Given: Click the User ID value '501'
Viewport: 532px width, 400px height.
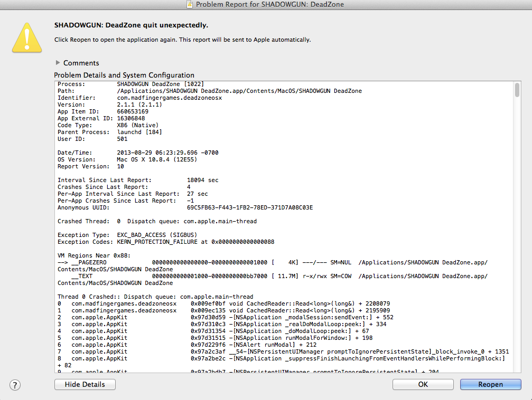Looking at the screenshot, I should (122, 139).
